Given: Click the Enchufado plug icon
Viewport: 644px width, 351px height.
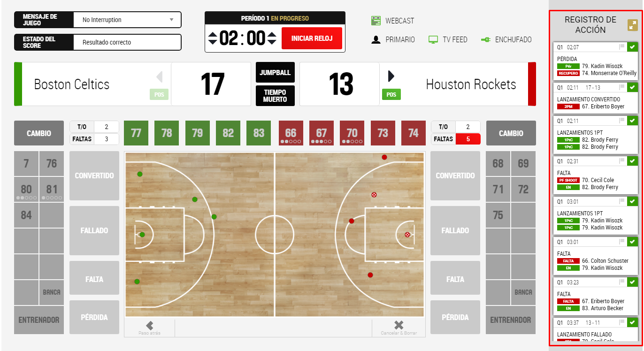Looking at the screenshot, I should click(x=486, y=40).
